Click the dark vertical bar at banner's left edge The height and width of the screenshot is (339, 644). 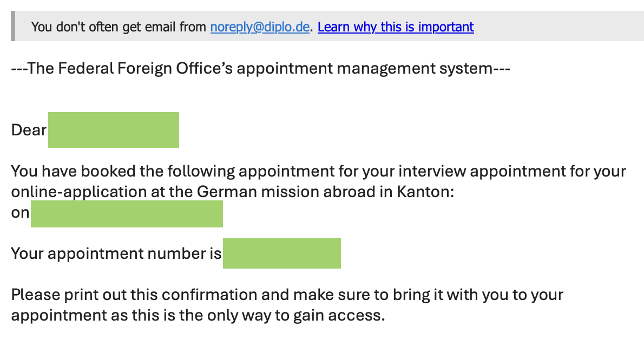13,27
